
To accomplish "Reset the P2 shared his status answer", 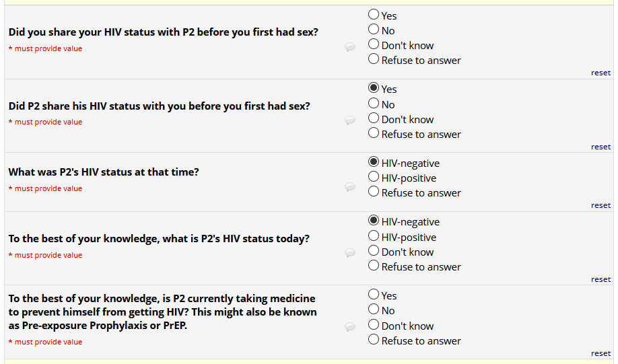I will coord(600,147).
